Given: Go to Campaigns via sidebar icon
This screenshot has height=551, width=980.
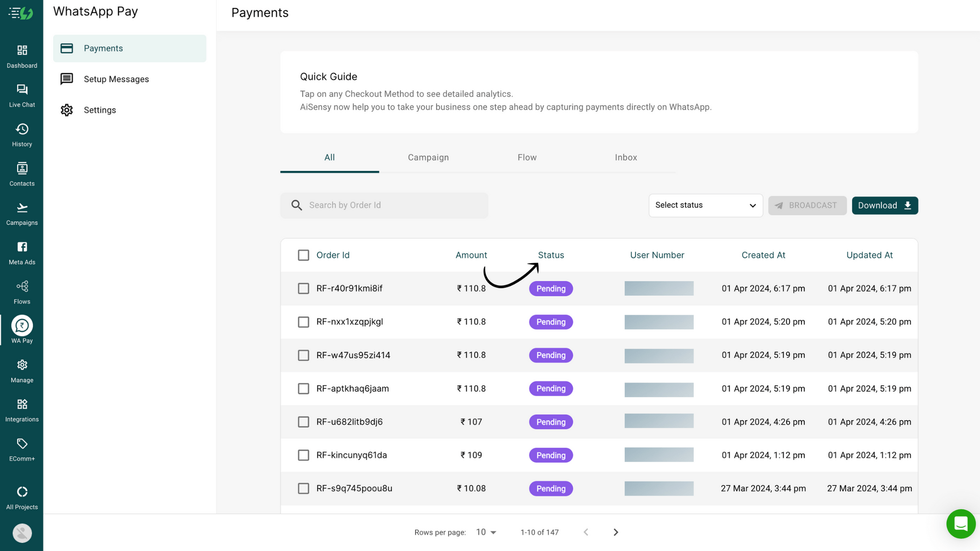Looking at the screenshot, I should (22, 212).
